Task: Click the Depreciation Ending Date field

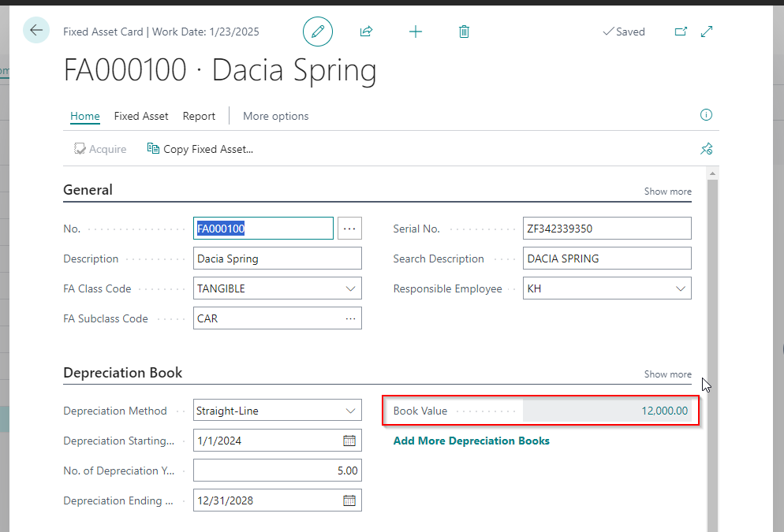Action: 278,500
